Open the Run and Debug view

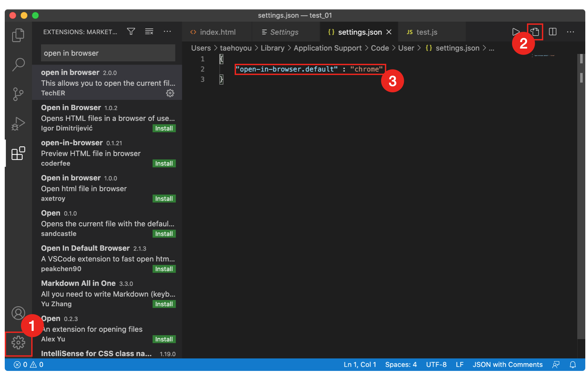pos(18,124)
